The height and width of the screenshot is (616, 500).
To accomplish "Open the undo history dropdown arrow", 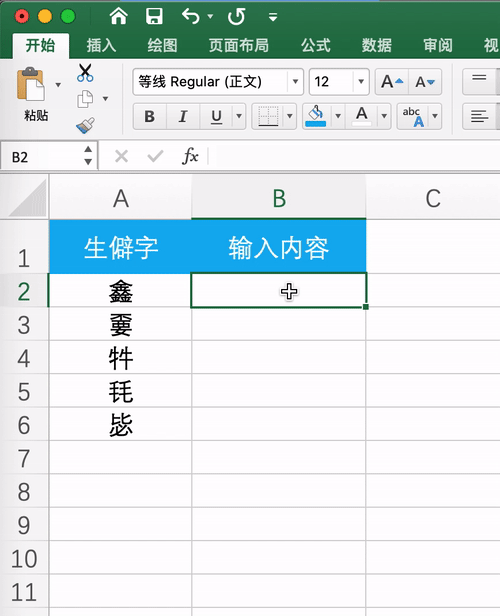I will (x=210, y=16).
